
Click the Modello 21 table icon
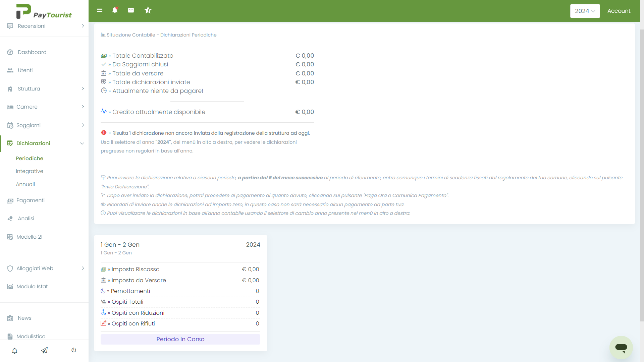pos(10,237)
